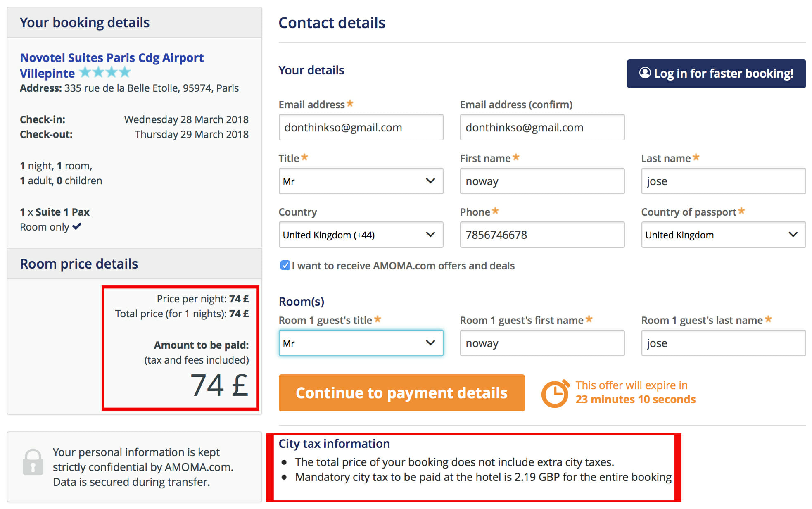Click the clock icon next to offer expiry

pyautogui.click(x=555, y=393)
